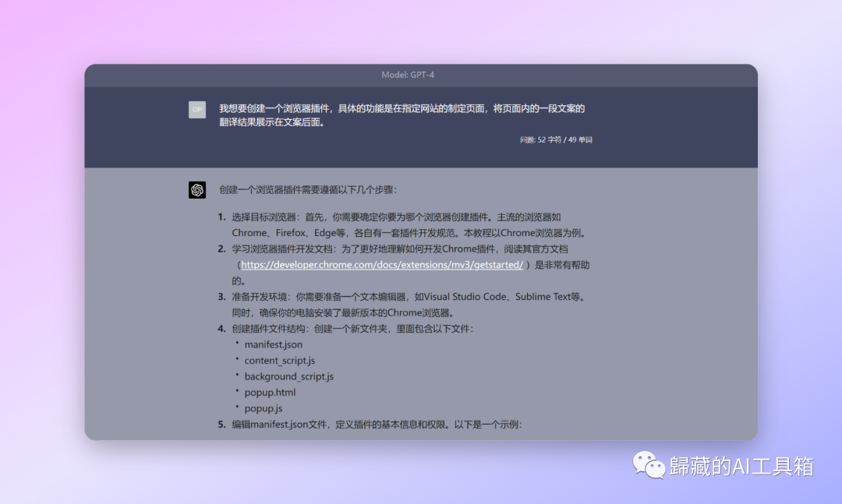This screenshot has width=842, height=504.
Task: Select the popup.js list item
Action: [264, 408]
